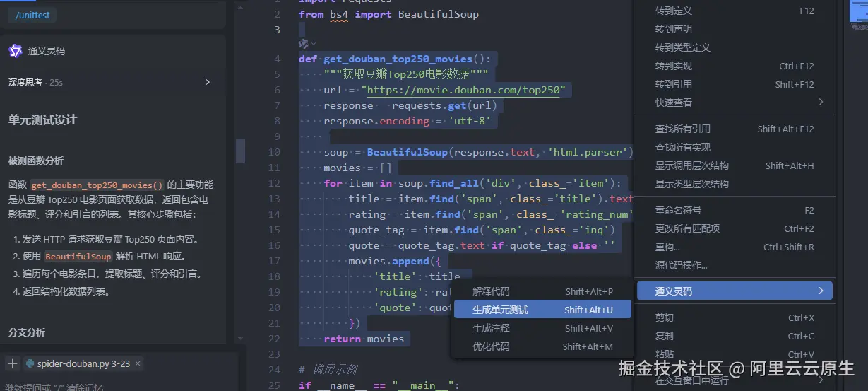Click the 被测函数分析 heading

click(36, 161)
